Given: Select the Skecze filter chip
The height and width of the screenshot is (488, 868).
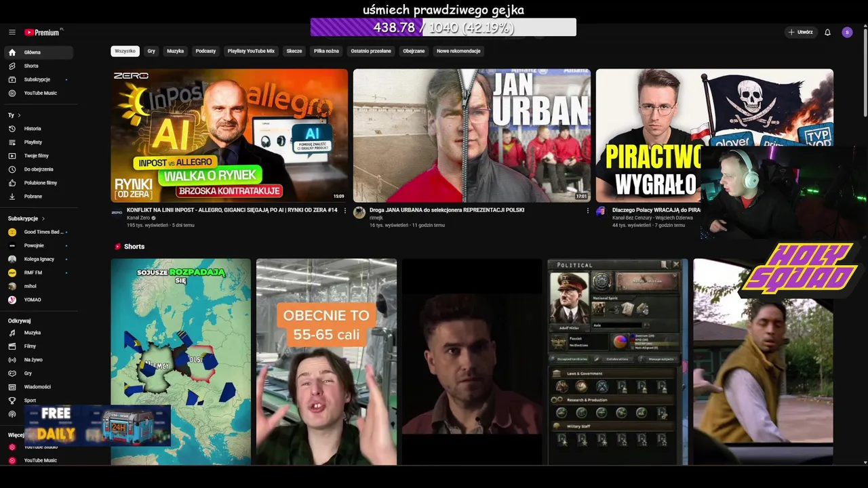Looking at the screenshot, I should (x=294, y=51).
